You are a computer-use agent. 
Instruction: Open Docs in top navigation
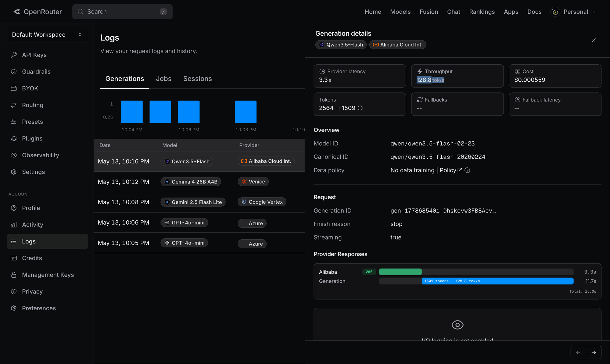[534, 12]
